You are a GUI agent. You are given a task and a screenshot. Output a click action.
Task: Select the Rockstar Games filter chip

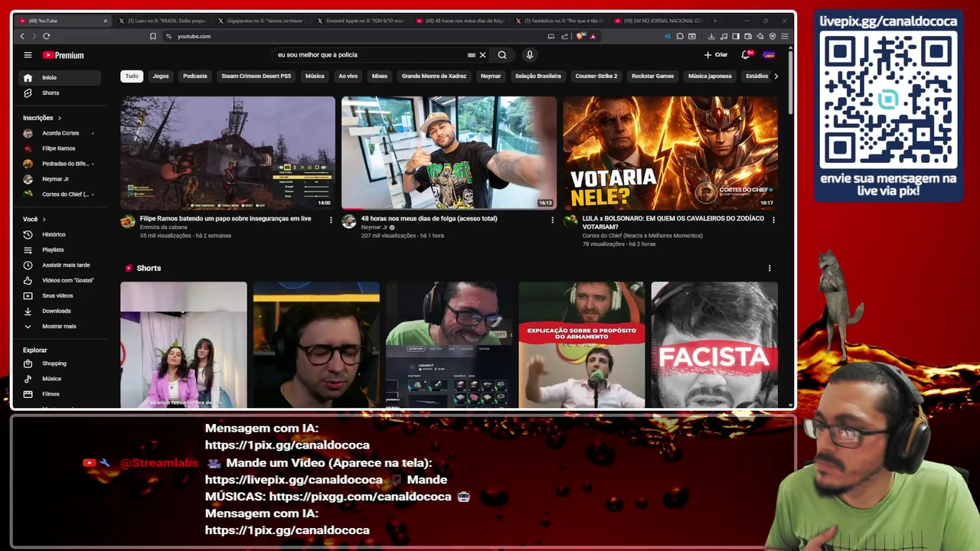point(652,76)
